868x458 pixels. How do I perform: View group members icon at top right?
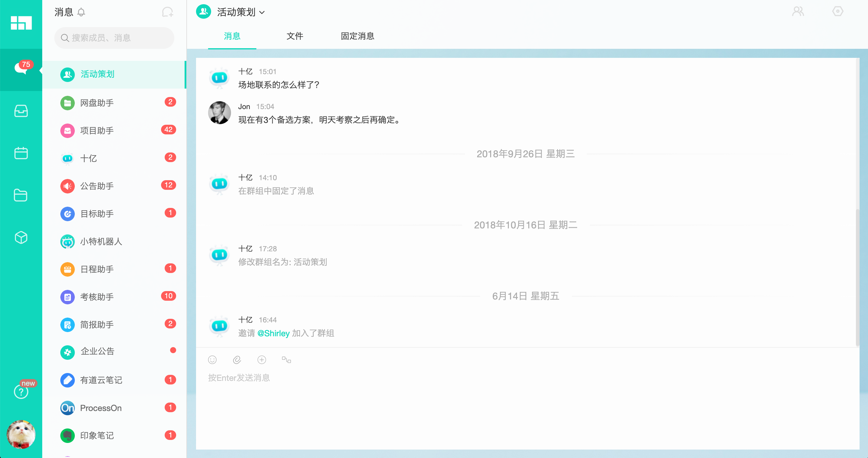pos(797,11)
